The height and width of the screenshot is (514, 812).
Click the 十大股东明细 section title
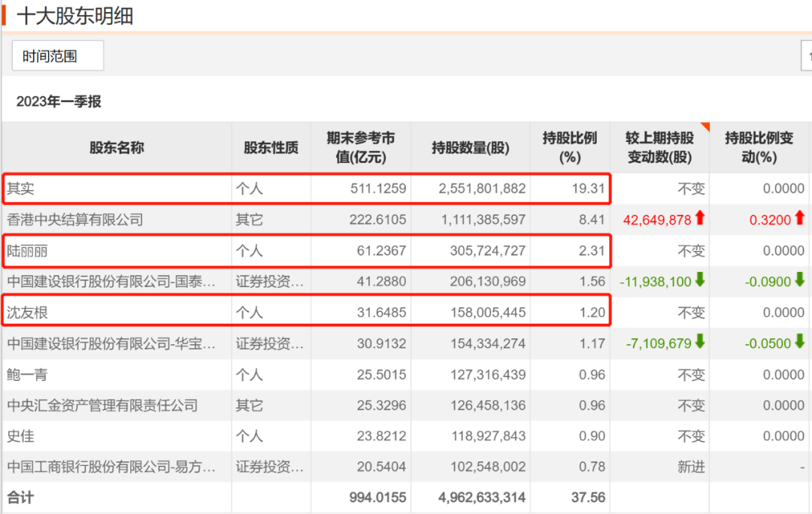tap(75, 16)
